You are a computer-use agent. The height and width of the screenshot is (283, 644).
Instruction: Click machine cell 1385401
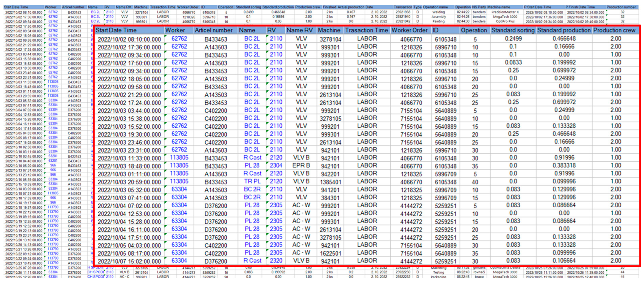[x=330, y=182]
